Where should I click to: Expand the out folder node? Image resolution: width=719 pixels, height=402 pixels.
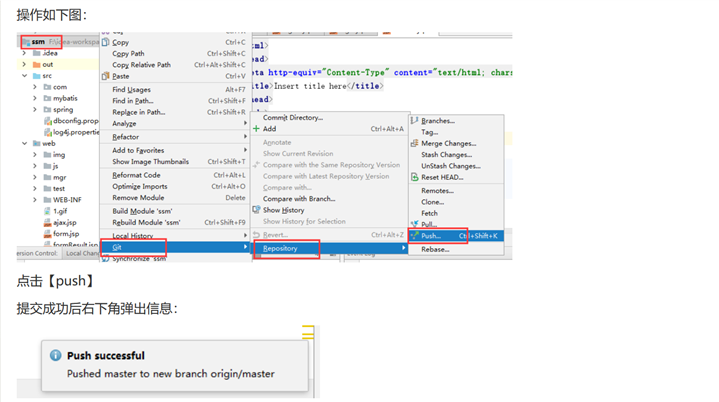pos(24,64)
